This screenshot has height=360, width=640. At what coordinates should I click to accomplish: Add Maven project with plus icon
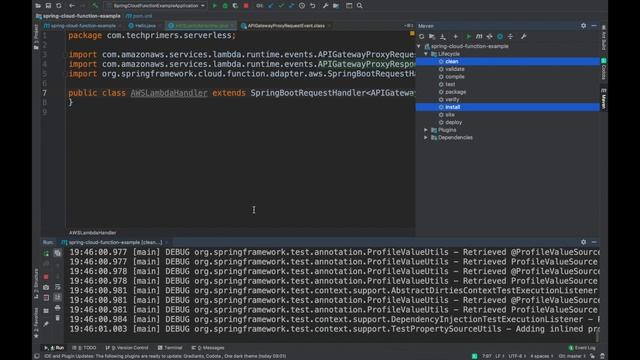[x=456, y=36]
